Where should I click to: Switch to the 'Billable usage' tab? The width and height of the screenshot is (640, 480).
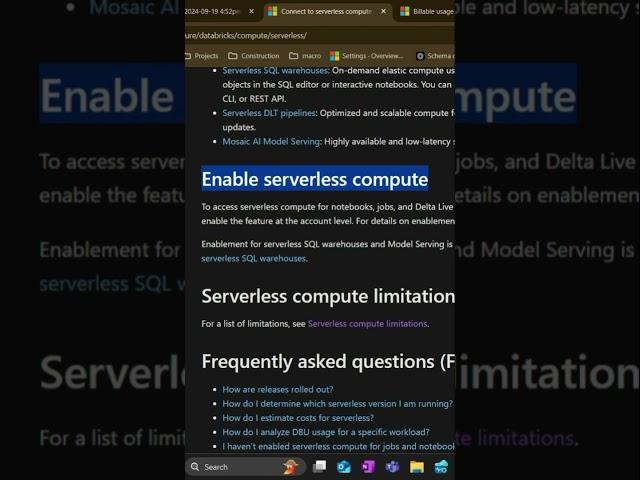427,11
